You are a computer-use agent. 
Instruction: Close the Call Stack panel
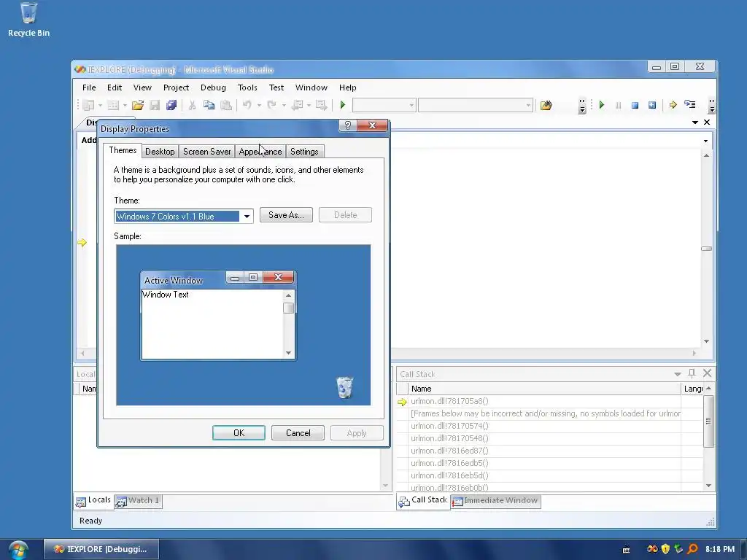coord(707,373)
